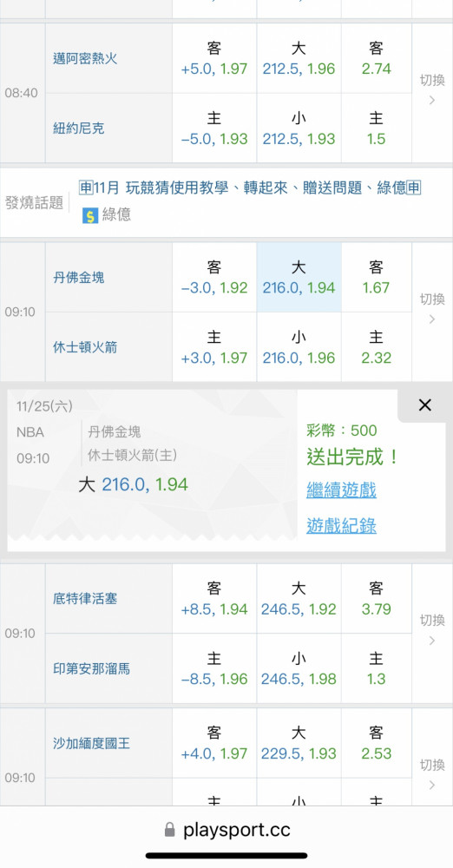The height and width of the screenshot is (868, 453).
Task: Select 客 +4.0, 1.97 for 沙加緬度國王
Action: (x=214, y=743)
